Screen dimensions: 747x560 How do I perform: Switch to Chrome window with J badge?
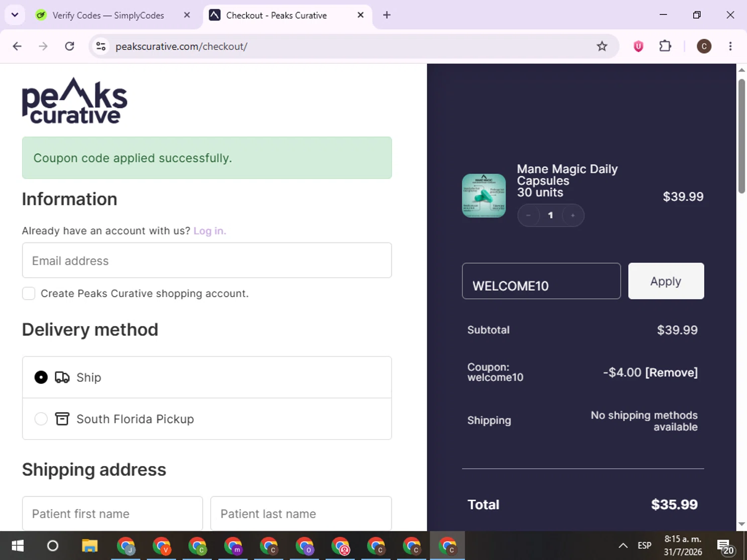tap(125, 546)
